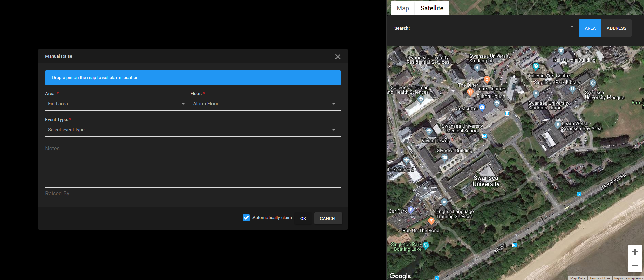Click The Diner restaurant marker icon
Image resolution: width=644 pixels, height=280 pixels.
[x=470, y=92]
